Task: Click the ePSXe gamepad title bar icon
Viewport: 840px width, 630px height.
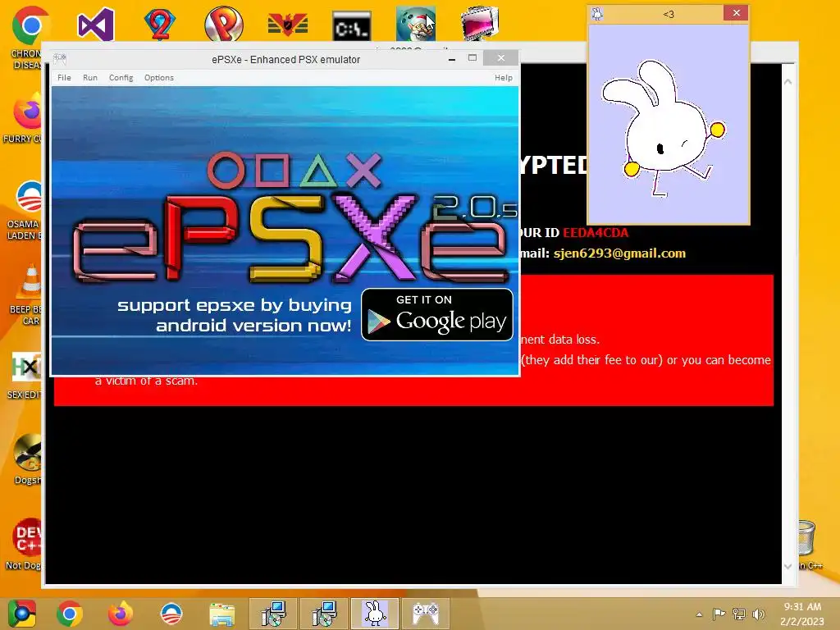Action: click(60, 58)
